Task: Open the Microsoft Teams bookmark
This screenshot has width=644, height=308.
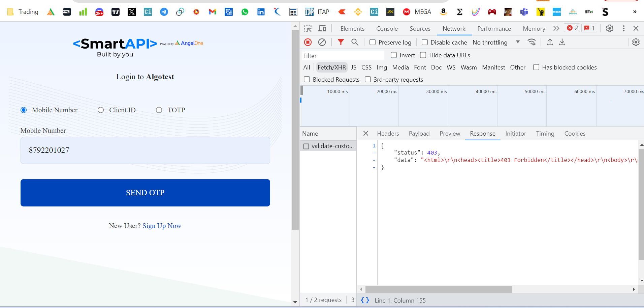Action: [524, 12]
